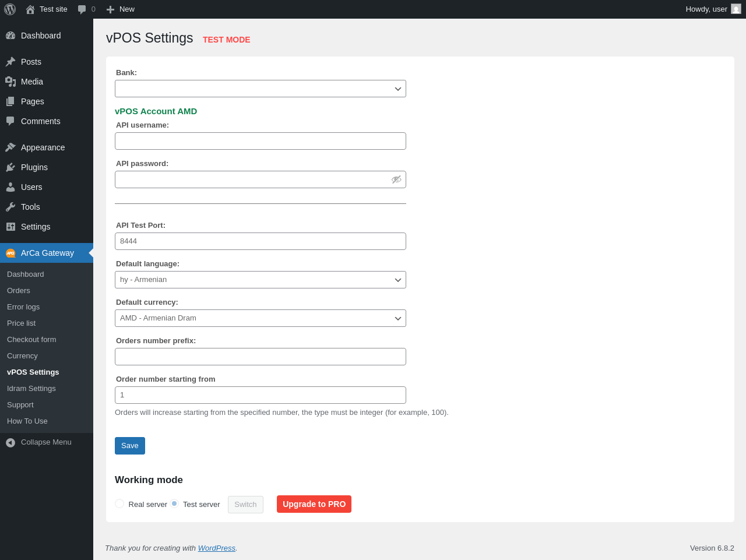Click the Appearance brush icon
The image size is (746, 560).
(x=10, y=147)
